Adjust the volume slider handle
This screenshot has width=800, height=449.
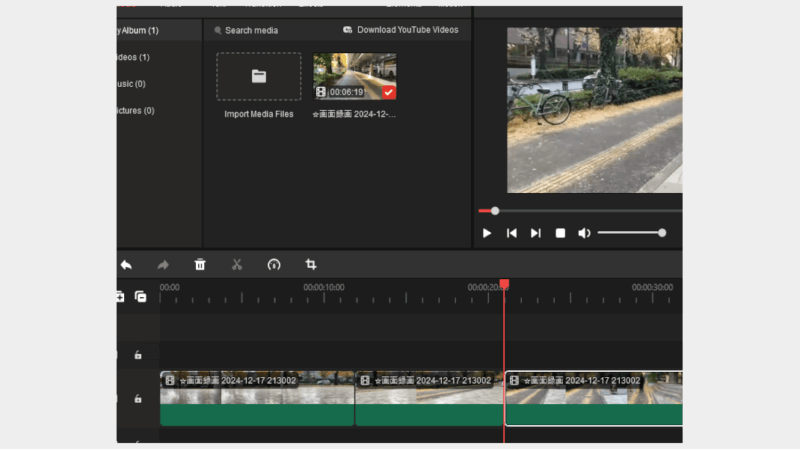662,233
